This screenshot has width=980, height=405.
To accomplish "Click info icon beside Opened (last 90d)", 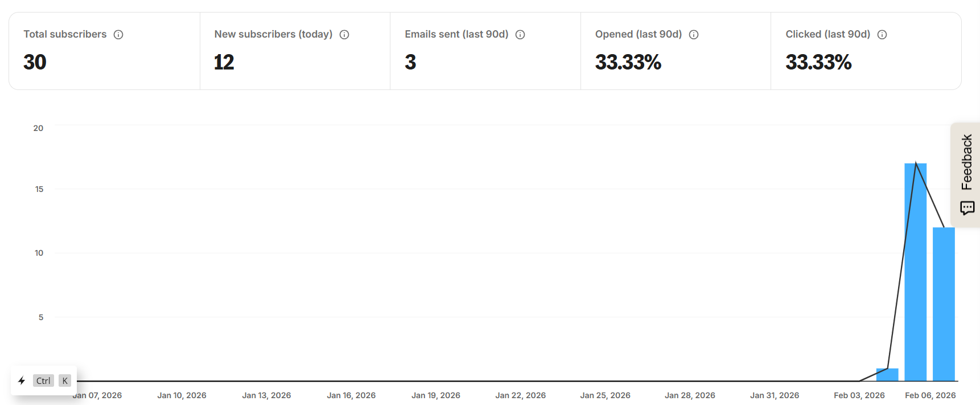I will pyautogui.click(x=694, y=35).
